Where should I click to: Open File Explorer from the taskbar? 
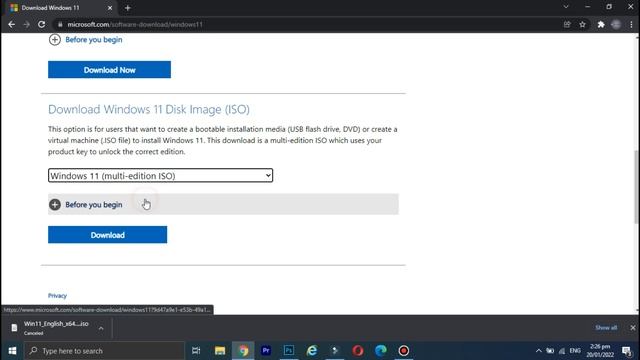tap(220, 351)
